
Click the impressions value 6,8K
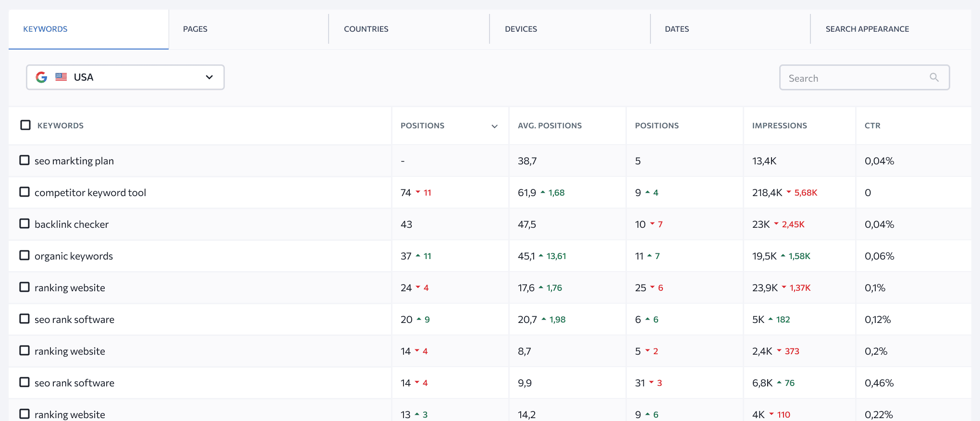pyautogui.click(x=762, y=383)
